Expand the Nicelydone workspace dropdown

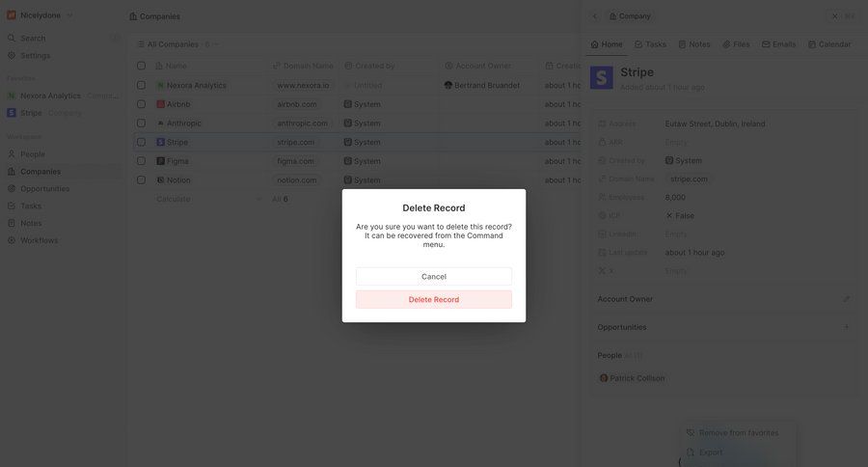coord(69,15)
